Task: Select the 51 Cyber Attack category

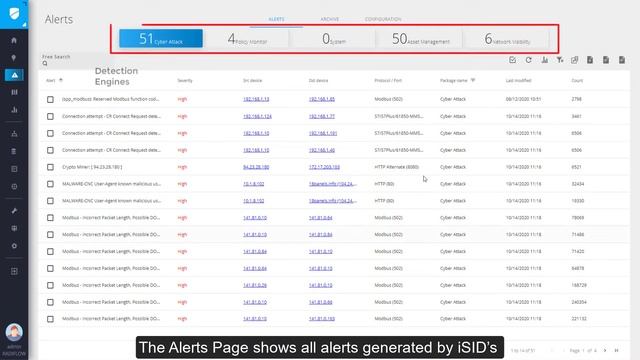Action: point(161,38)
